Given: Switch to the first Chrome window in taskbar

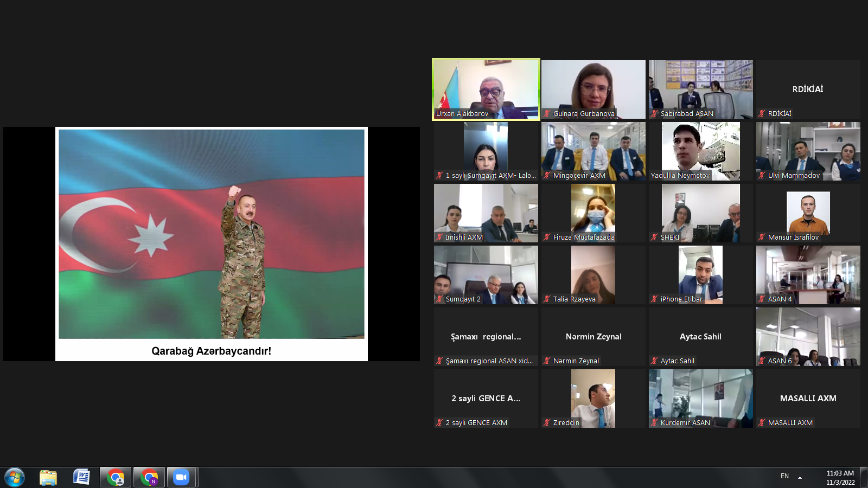Looking at the screenshot, I should [x=116, y=478].
